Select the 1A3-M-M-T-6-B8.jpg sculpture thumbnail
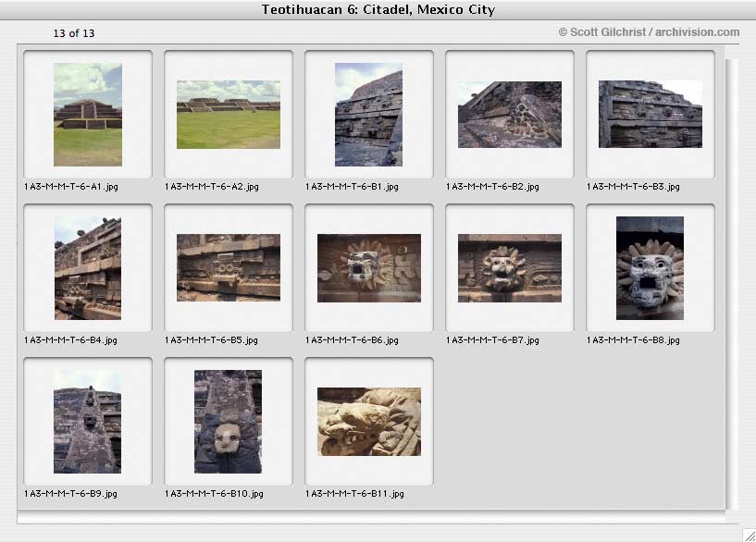The width and height of the screenshot is (756, 542). 650,268
